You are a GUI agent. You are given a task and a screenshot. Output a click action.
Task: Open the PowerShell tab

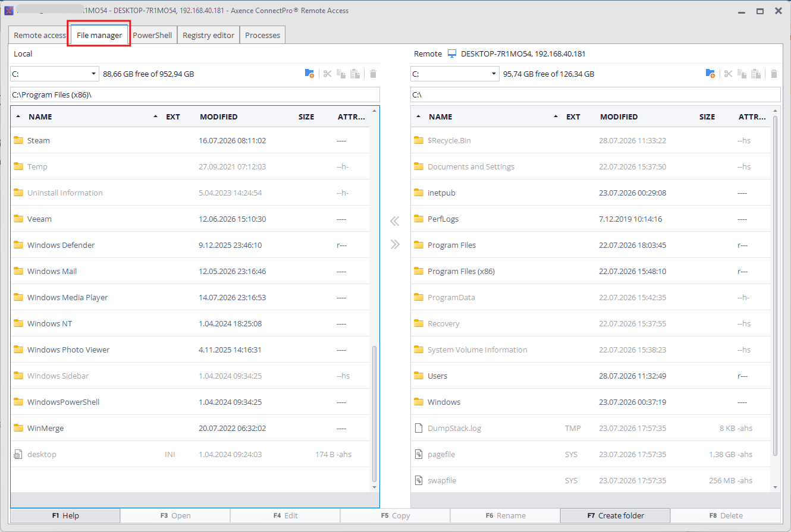tap(152, 35)
